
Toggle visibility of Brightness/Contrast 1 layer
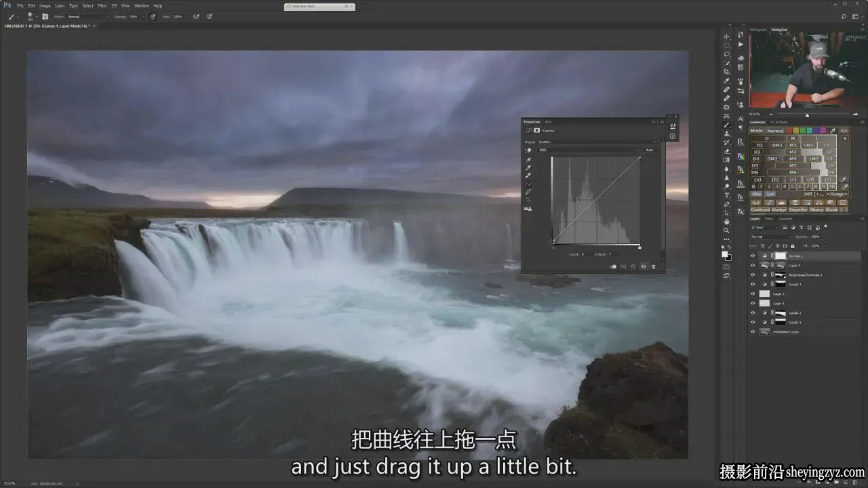753,275
